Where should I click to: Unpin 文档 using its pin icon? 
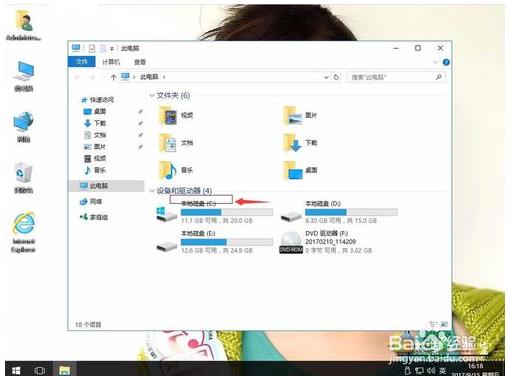(x=140, y=135)
